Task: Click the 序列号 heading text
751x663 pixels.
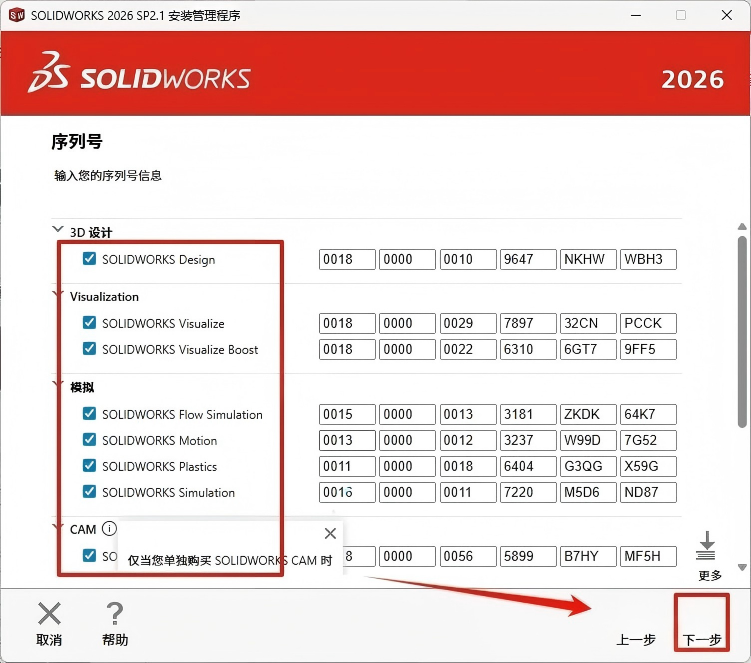Action: [77, 142]
